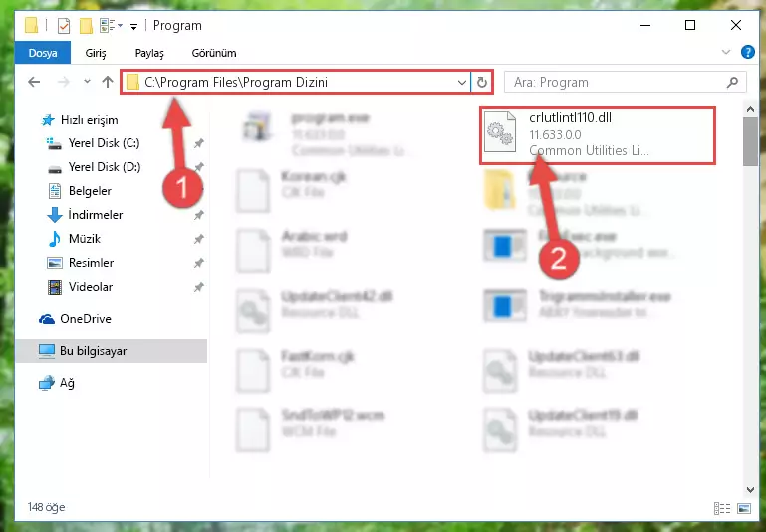Refresh the current folder view
Image resolution: width=766 pixels, height=532 pixels.
click(x=482, y=82)
